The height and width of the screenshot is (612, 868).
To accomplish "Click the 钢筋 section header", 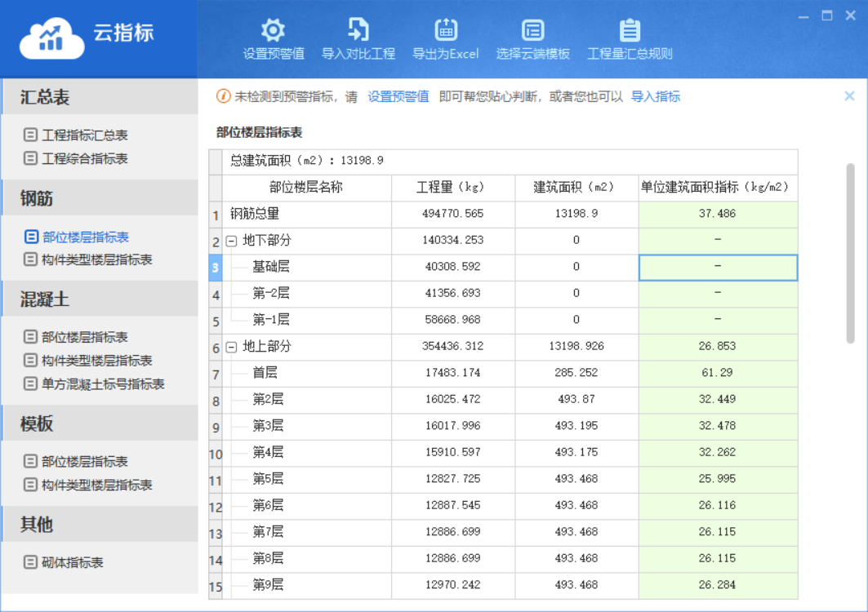I will click(100, 197).
